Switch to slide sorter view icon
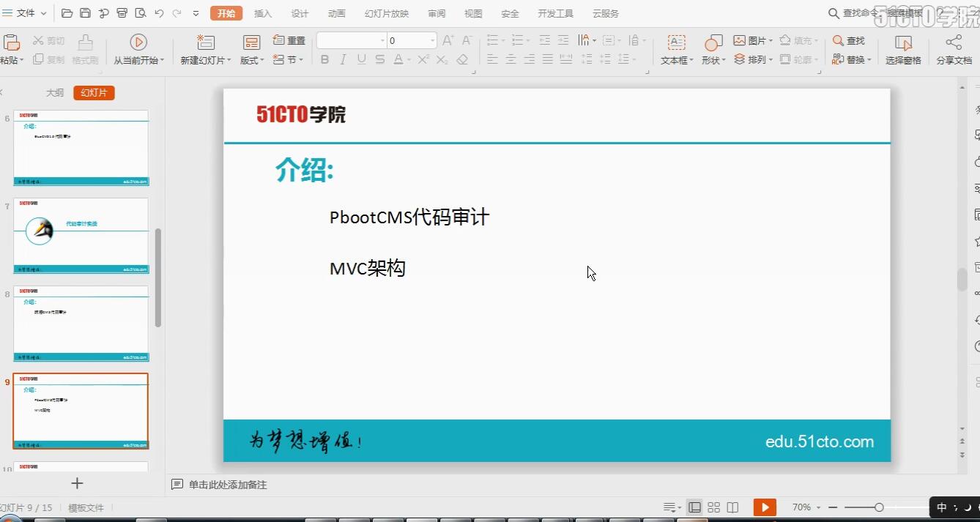 [x=713, y=507]
